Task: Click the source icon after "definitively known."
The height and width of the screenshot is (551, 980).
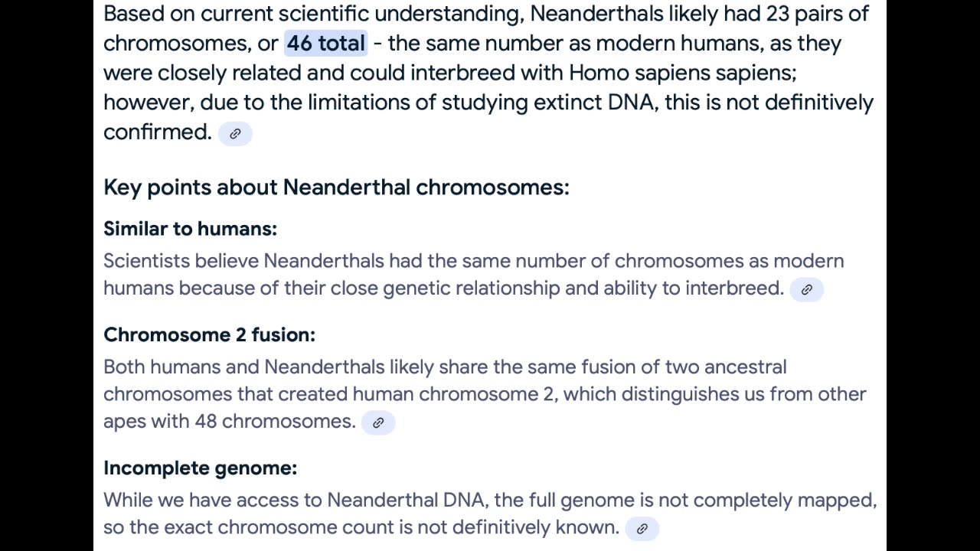Action: (x=642, y=528)
